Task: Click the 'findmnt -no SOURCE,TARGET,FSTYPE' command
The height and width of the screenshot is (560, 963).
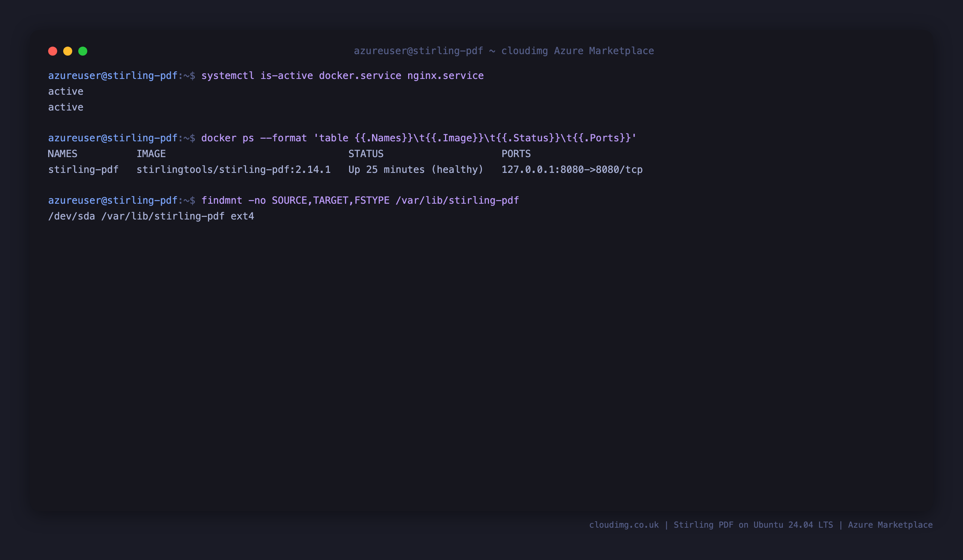Action: (360, 200)
